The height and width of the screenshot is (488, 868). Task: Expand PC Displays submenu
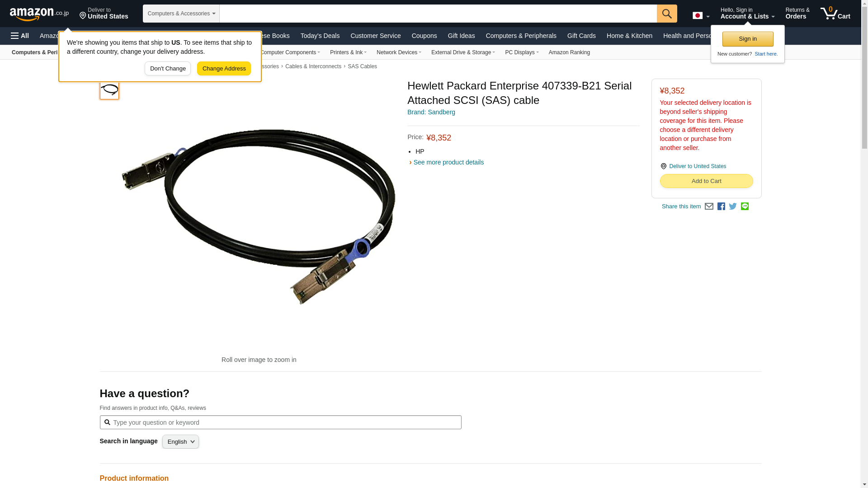522,52
